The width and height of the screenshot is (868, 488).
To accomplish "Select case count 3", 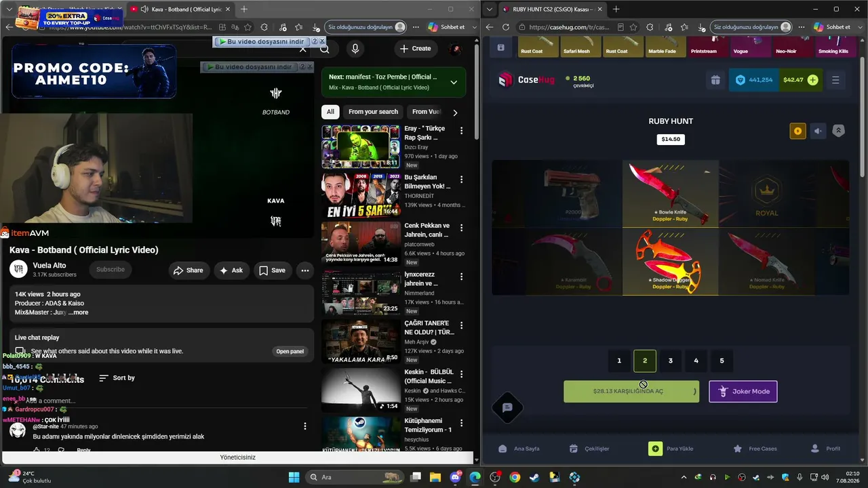I will pyautogui.click(x=671, y=361).
